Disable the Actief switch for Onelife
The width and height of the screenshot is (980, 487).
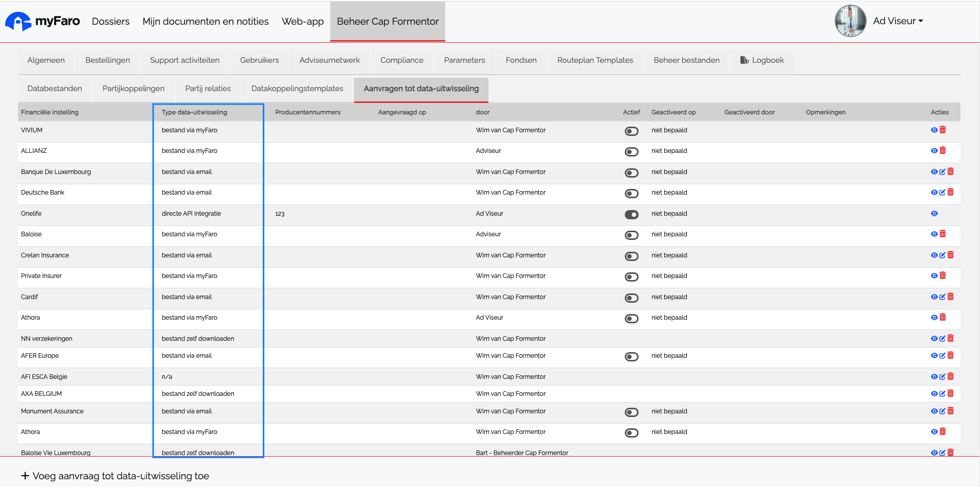[x=631, y=215]
